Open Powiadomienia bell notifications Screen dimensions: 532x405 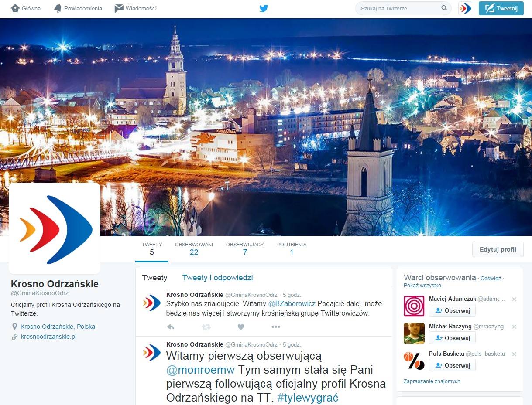point(58,8)
